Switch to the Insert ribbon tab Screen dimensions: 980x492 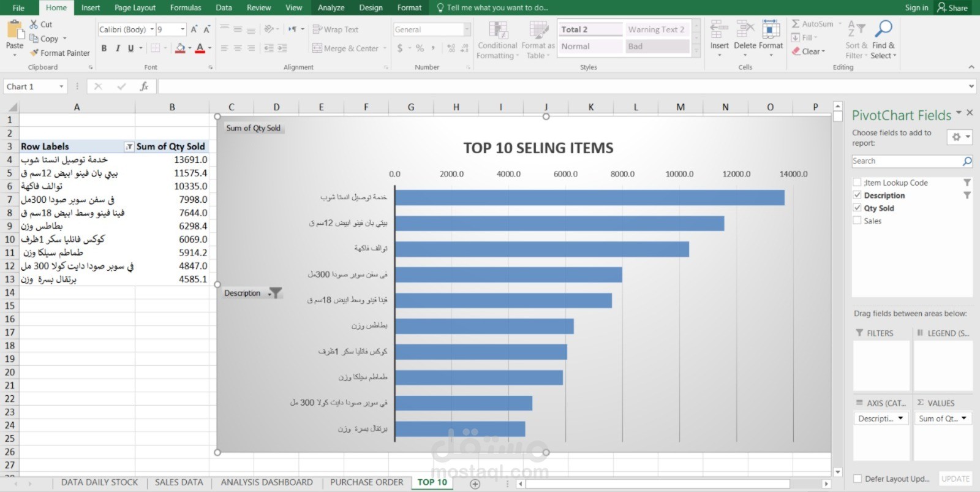(x=91, y=7)
